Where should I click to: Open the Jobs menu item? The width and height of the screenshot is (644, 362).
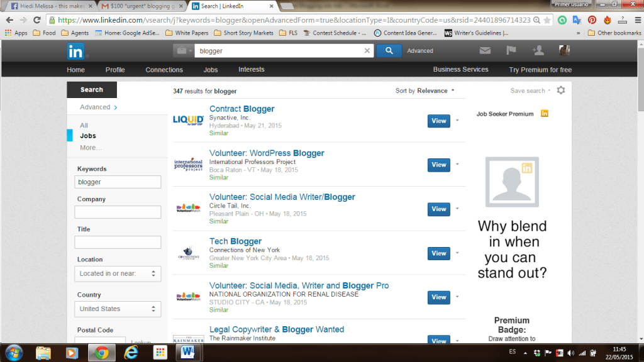[x=210, y=70]
